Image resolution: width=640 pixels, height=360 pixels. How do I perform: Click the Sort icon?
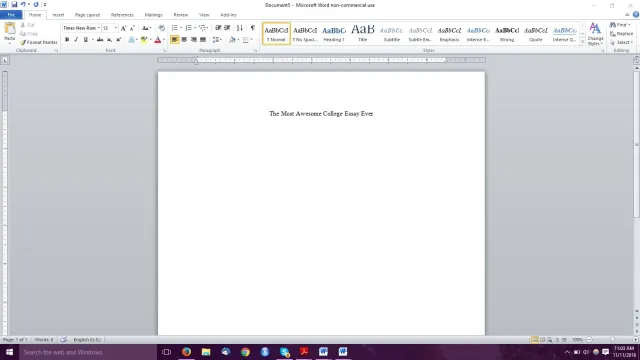[x=240, y=28]
